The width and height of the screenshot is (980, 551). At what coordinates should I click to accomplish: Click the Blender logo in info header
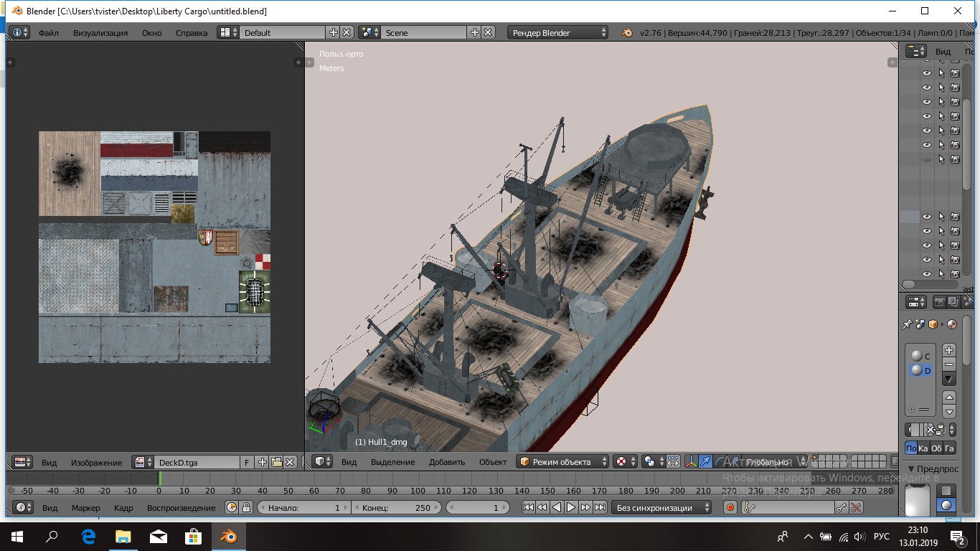click(x=627, y=33)
